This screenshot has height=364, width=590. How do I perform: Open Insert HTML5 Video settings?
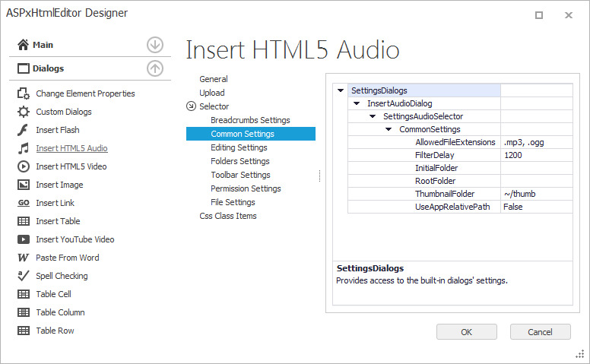(x=71, y=166)
